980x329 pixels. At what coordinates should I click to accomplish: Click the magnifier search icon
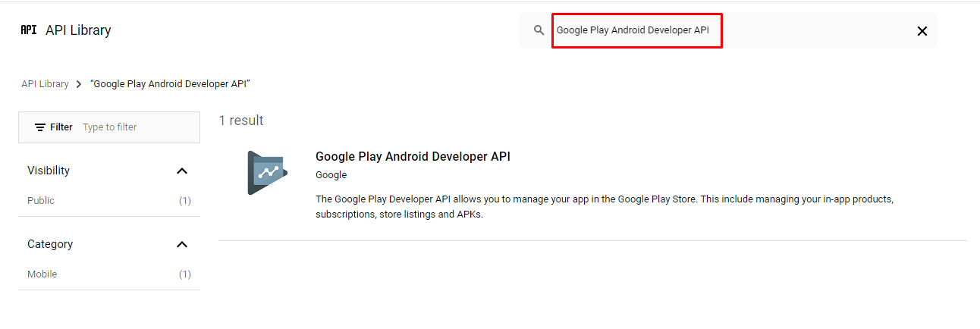(539, 30)
